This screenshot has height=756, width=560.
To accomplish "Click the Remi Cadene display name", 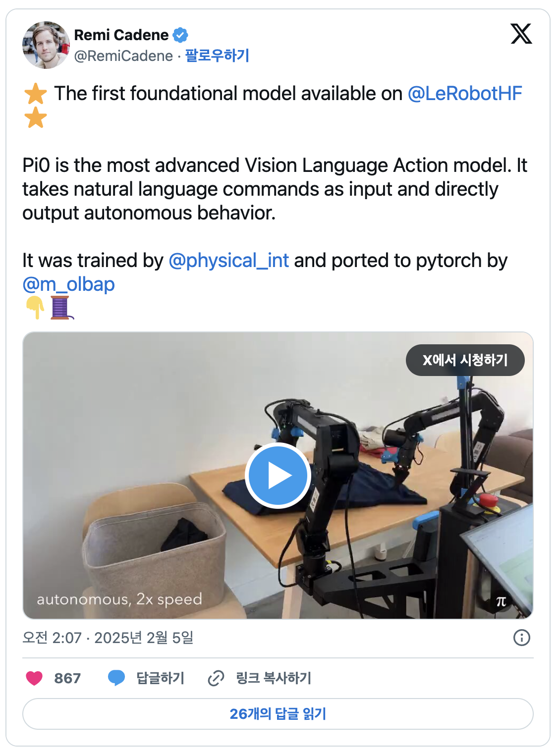I will click(121, 35).
